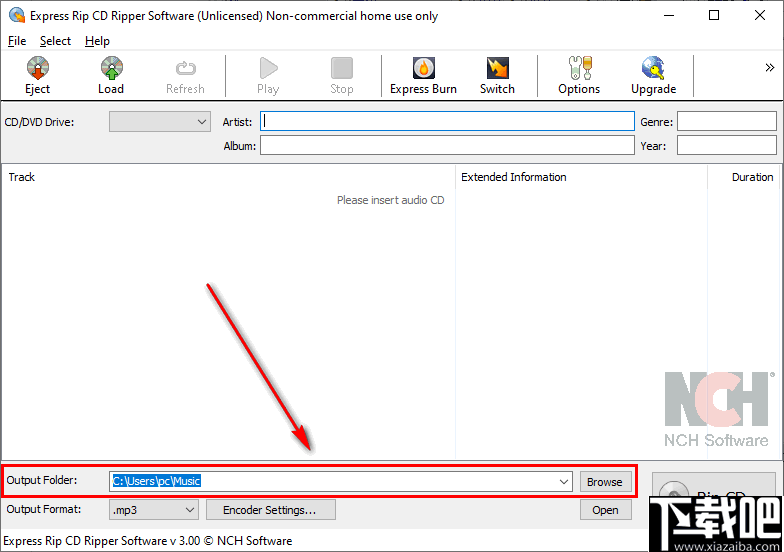Screen dimensions: 784x552
Task: Click the Open folder button
Action: [x=606, y=510]
